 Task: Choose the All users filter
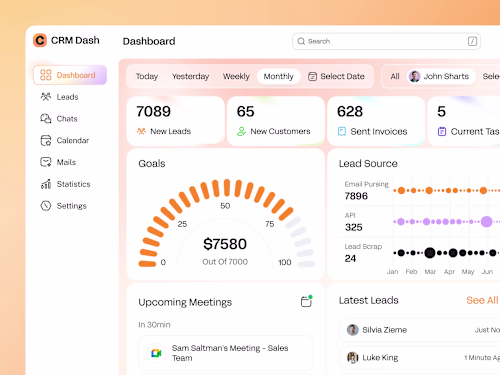395,77
